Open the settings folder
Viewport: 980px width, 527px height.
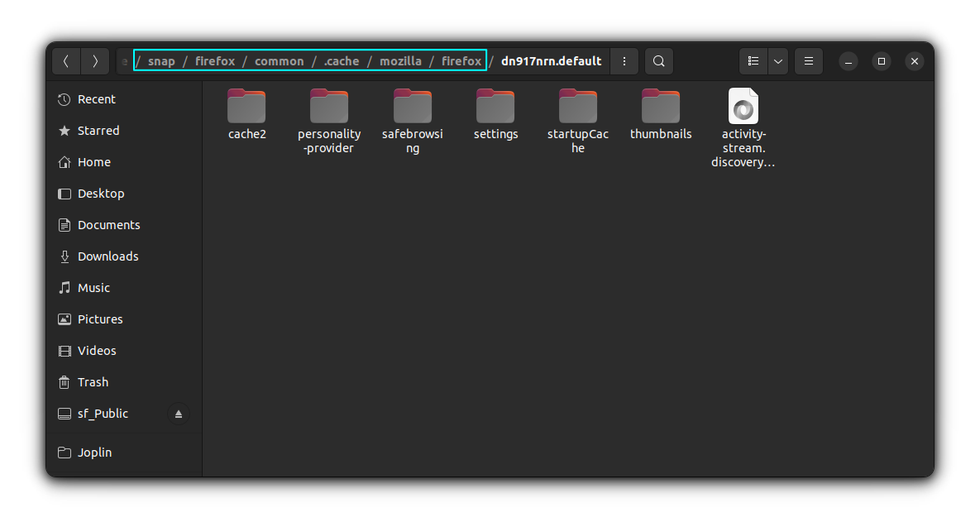[x=495, y=106]
